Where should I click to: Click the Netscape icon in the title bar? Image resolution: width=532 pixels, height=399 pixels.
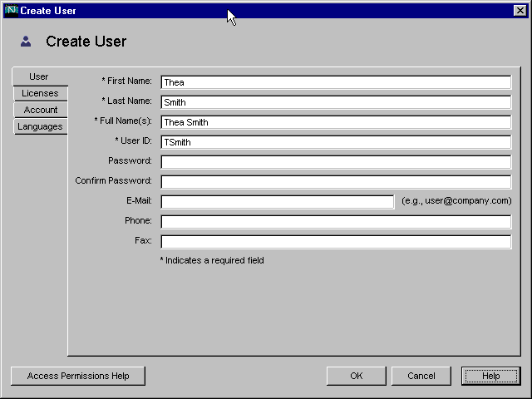pyautogui.click(x=11, y=11)
